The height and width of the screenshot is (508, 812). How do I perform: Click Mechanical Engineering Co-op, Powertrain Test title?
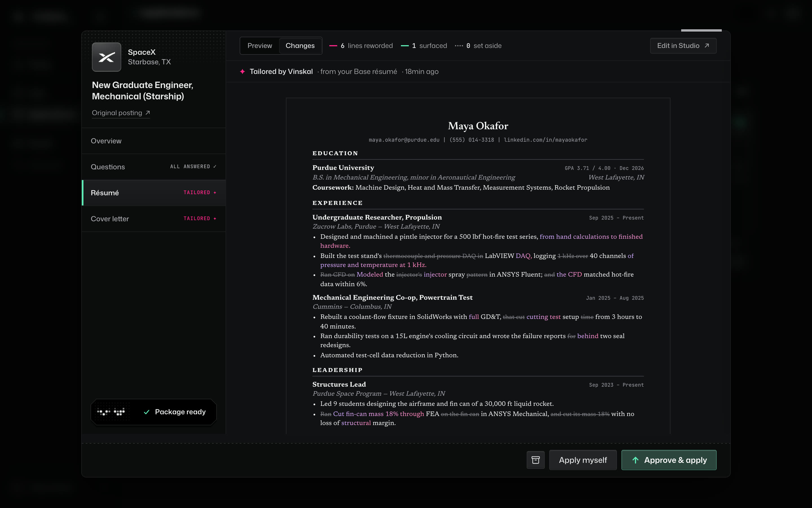[x=392, y=297]
